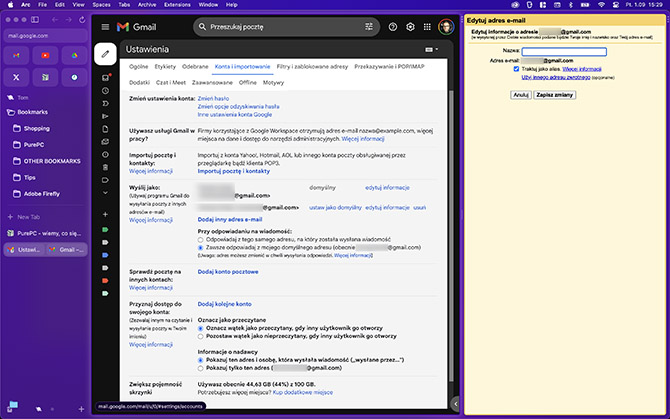670x419 pixels.
Task: Open the Wi-Fi icon in macOS menu bar
Action: (601, 5)
